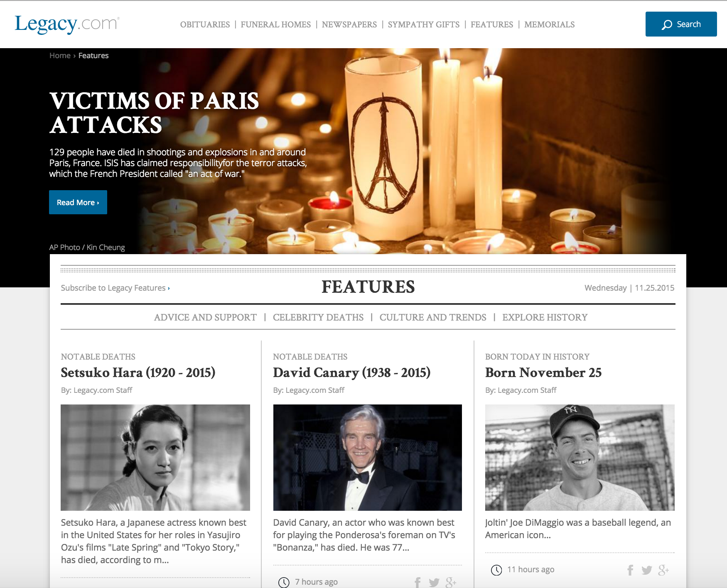This screenshot has width=727, height=588.
Task: Click byline under Born November 25
Action: 521,390
